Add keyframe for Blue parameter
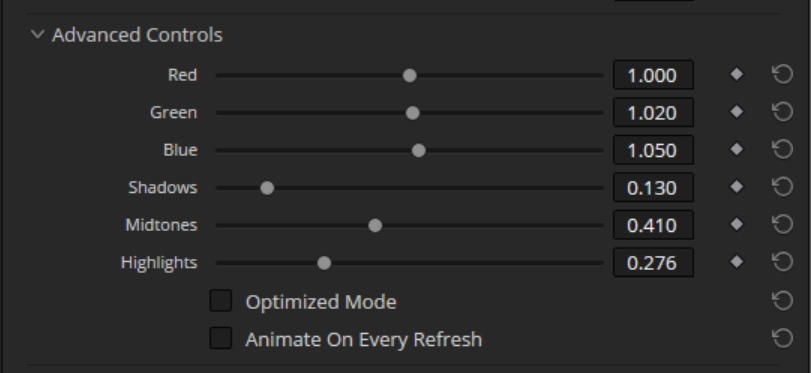The width and height of the screenshot is (811, 373). (737, 150)
